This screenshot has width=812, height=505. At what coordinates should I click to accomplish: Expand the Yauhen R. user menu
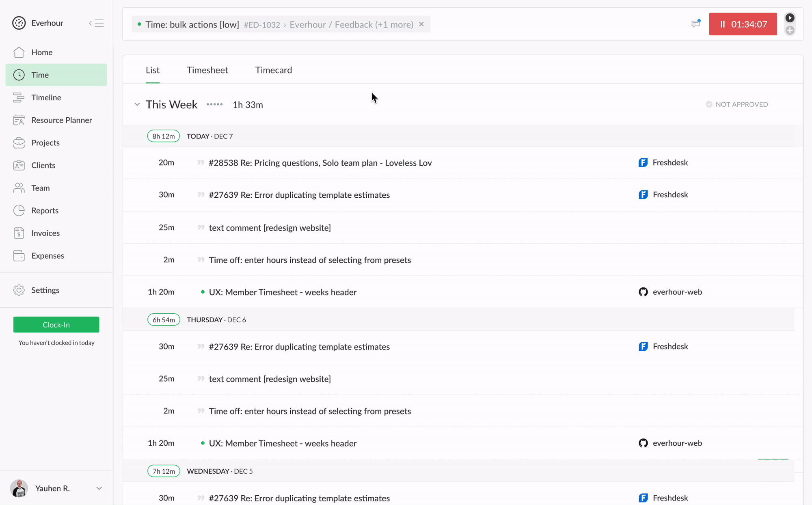pos(99,488)
